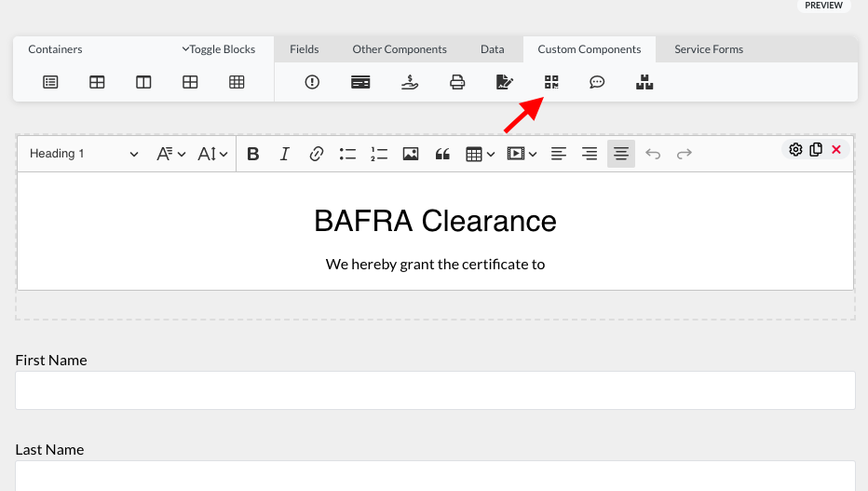Apply italic formatting
This screenshot has width=868, height=491.
285,154
